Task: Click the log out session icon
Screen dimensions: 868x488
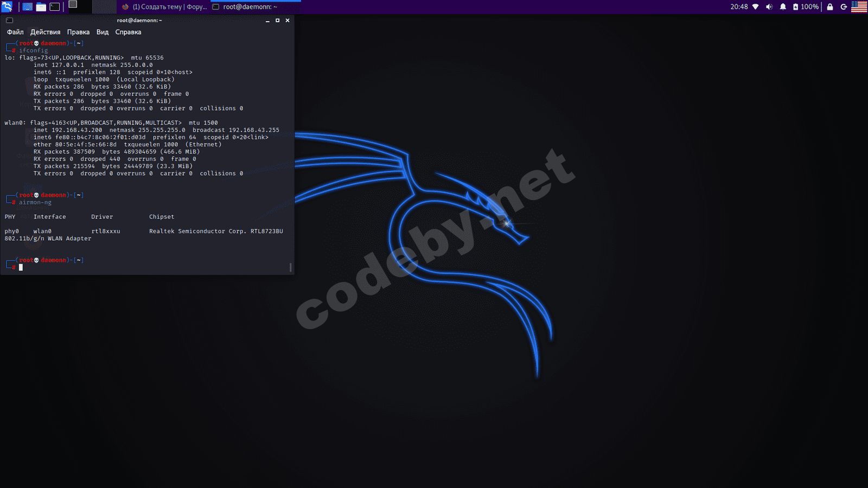Action: pyautogui.click(x=844, y=7)
